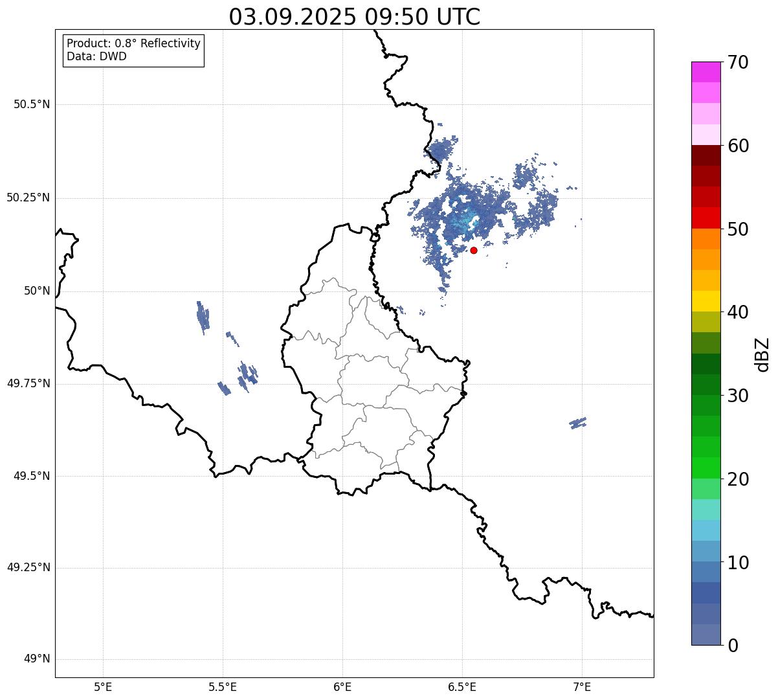The height and width of the screenshot is (700, 778).
Task: Click the 50.25°N latitude label
Action: click(28, 198)
